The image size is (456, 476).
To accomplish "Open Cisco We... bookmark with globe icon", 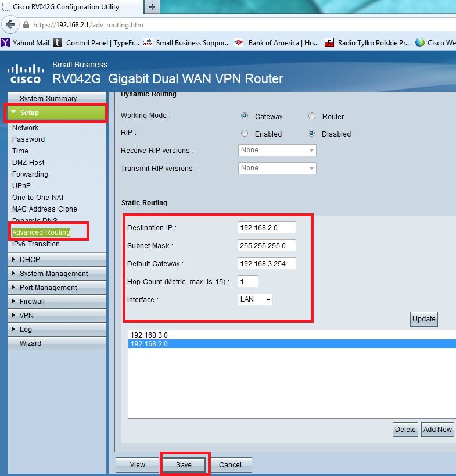I will [x=436, y=43].
